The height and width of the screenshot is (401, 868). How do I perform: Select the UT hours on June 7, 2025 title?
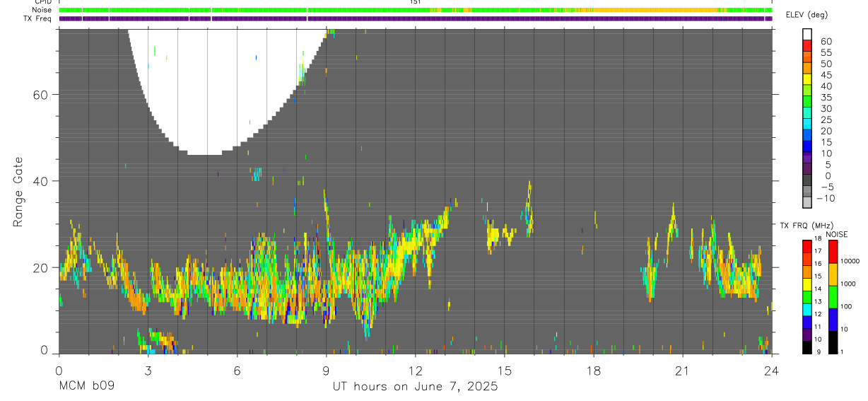click(415, 387)
